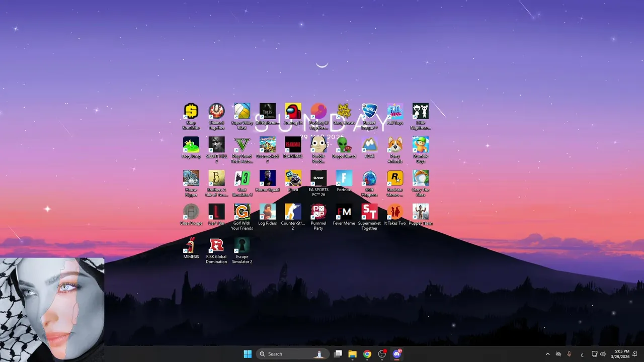Viewport: 644px width, 362px height.
Task: Click the Carry The Glass shortcut
Action: coord(420,184)
